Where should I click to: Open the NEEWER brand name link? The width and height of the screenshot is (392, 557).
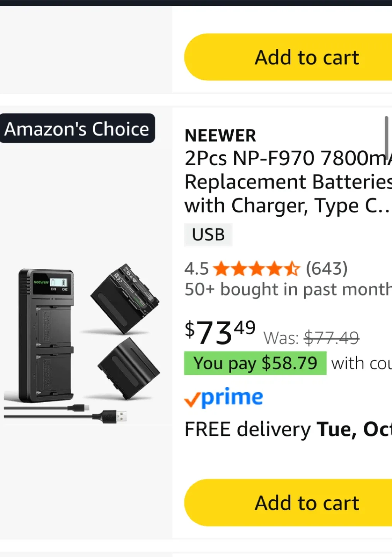tap(220, 136)
